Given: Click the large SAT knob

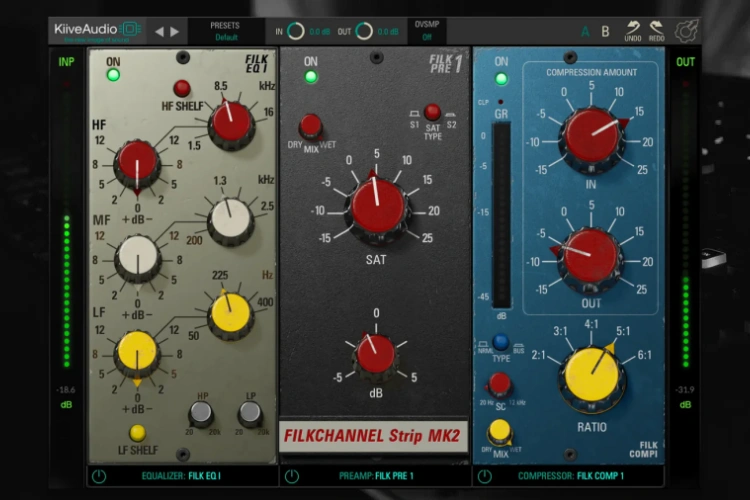Looking at the screenshot, I should (377, 207).
